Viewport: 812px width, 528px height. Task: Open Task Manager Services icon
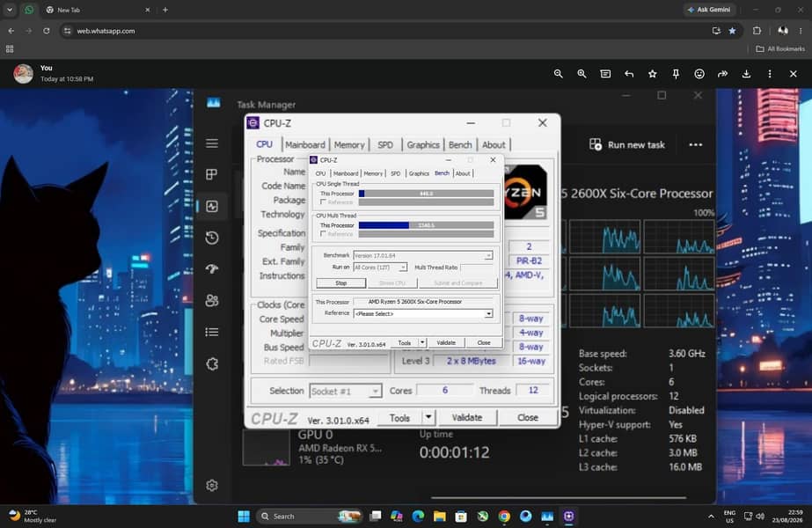[212, 363]
